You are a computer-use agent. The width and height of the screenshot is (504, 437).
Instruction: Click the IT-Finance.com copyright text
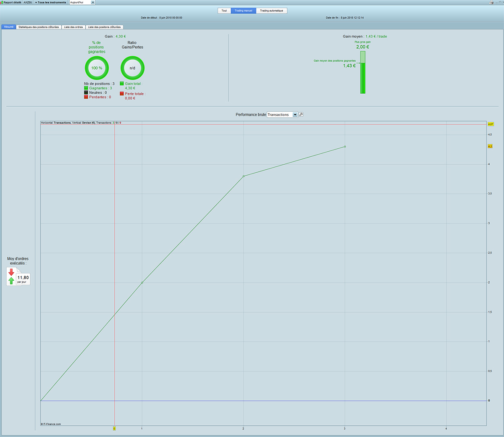(x=51, y=424)
